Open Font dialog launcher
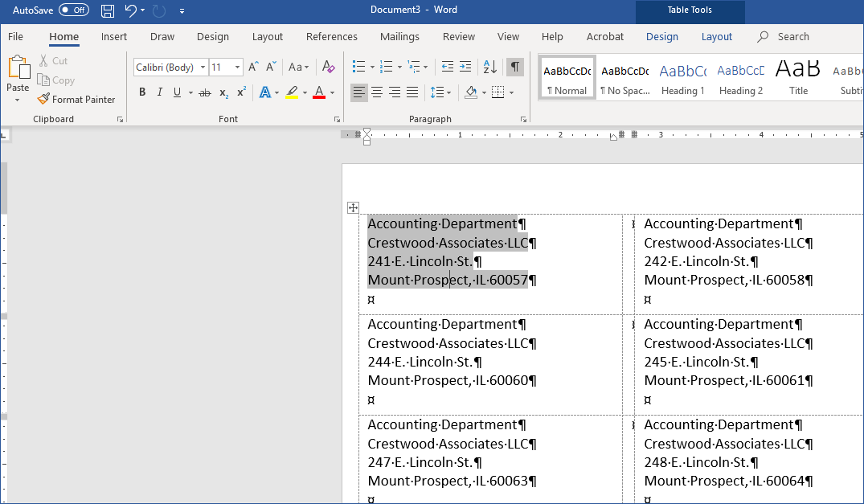The height and width of the screenshot is (504, 864). pos(337,120)
